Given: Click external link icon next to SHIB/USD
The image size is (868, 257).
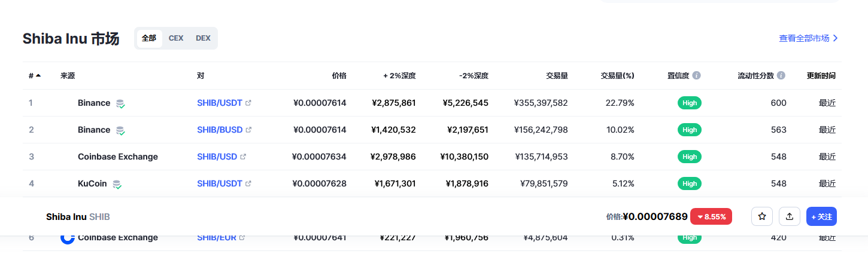Looking at the screenshot, I should point(243,157).
